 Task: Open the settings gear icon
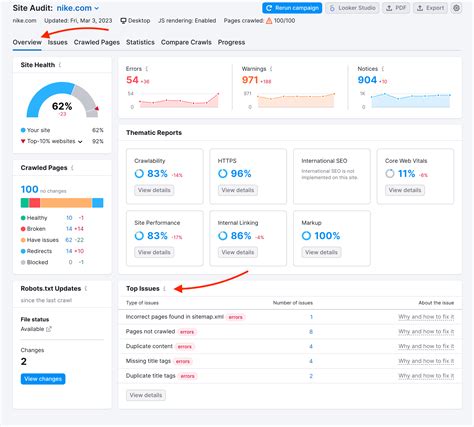click(x=456, y=8)
